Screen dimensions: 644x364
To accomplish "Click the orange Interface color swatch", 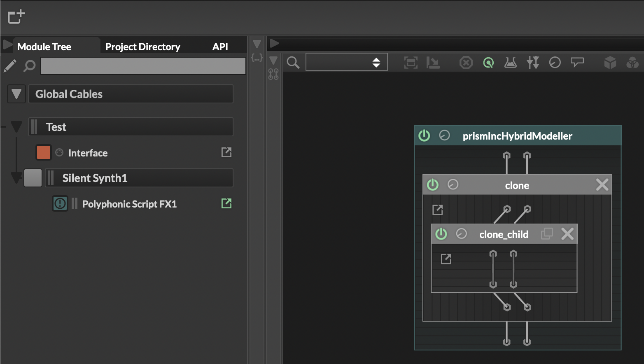I will tap(43, 152).
